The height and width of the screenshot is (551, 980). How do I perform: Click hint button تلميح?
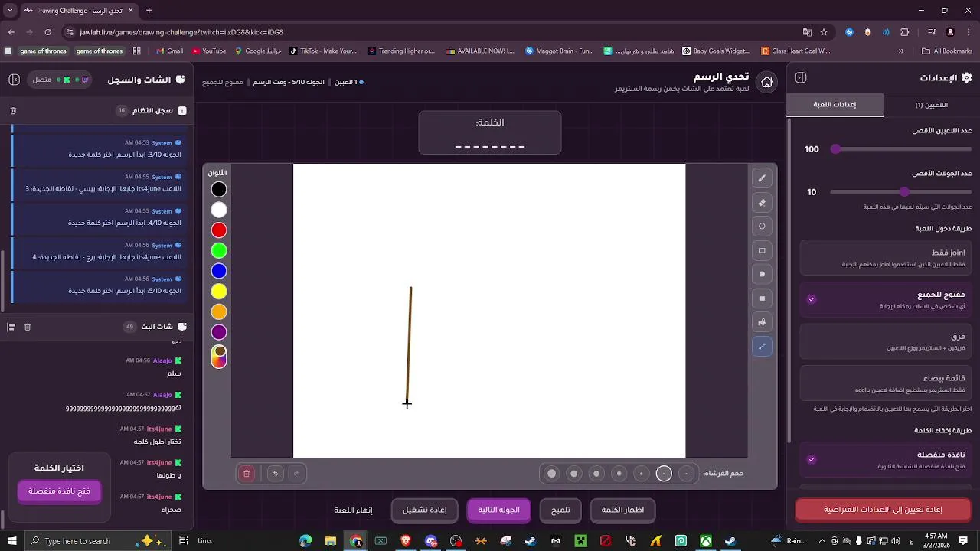560,510
